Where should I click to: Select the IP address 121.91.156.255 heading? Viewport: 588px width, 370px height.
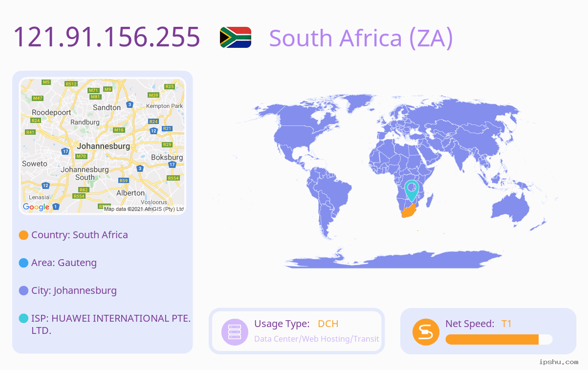tap(107, 37)
